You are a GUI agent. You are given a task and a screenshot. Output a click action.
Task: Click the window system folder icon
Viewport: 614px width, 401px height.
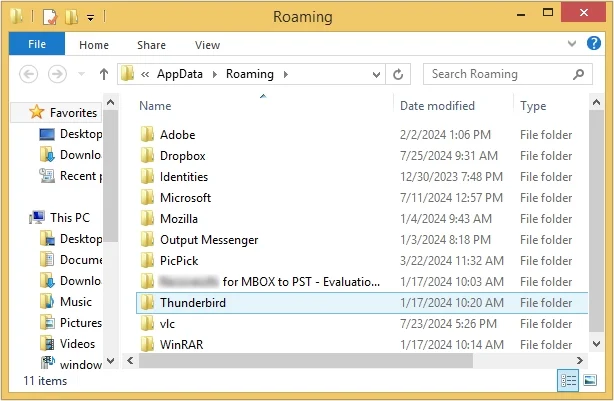click(16, 16)
